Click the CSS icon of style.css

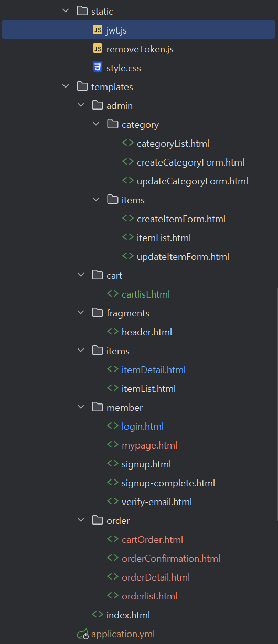click(x=98, y=68)
